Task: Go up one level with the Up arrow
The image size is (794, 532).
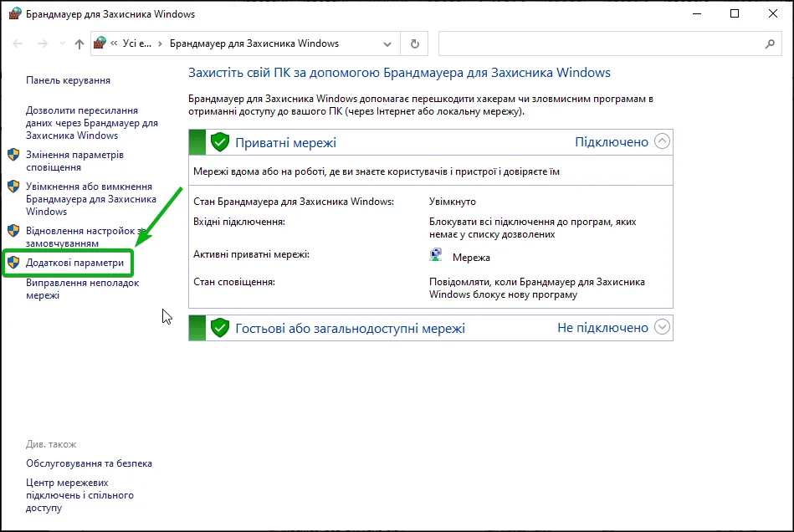Action: [79, 44]
